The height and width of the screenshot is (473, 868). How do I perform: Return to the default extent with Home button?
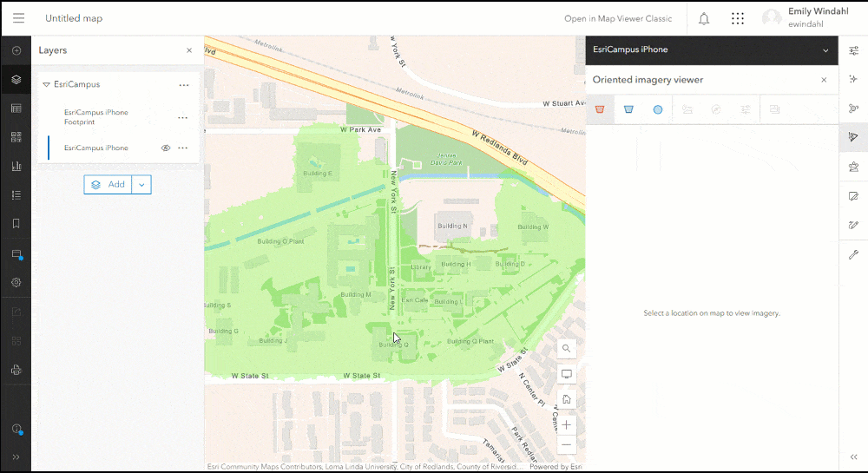[x=566, y=399]
